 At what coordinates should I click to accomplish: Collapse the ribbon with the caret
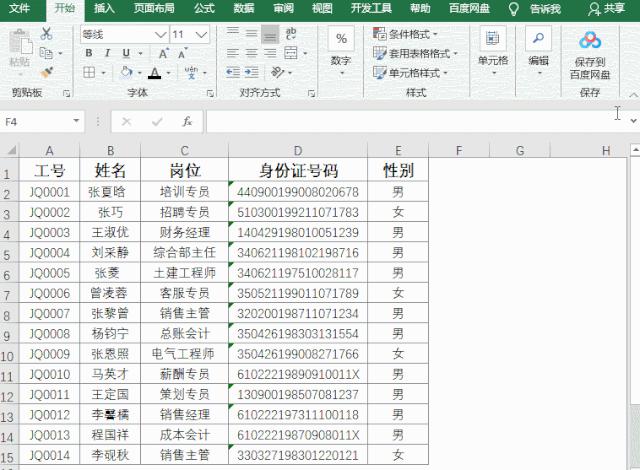tap(633, 95)
